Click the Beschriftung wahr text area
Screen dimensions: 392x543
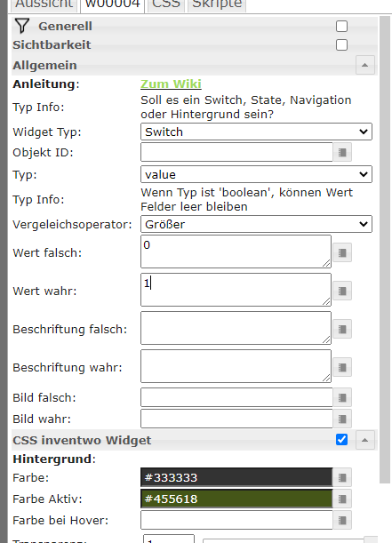(236, 366)
